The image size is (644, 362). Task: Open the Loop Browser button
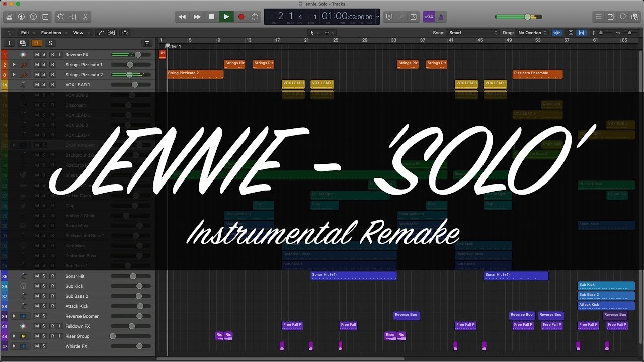click(622, 17)
